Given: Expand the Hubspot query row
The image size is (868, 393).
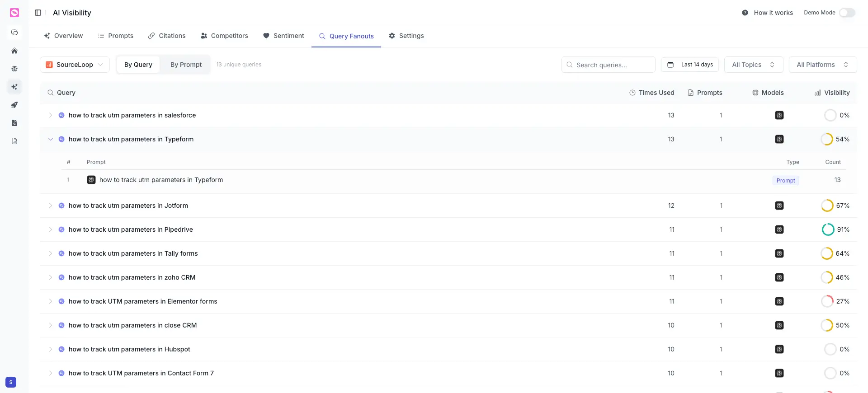Looking at the screenshot, I should point(50,349).
